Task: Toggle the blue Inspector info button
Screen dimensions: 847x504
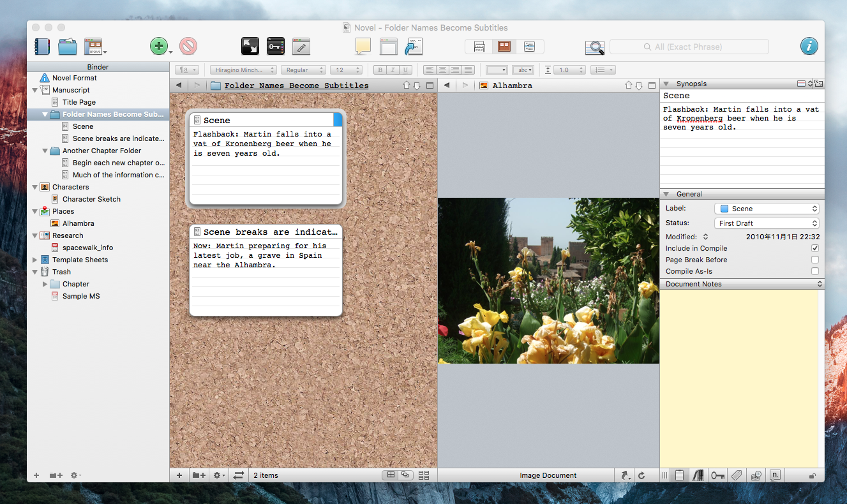Action: coord(809,47)
